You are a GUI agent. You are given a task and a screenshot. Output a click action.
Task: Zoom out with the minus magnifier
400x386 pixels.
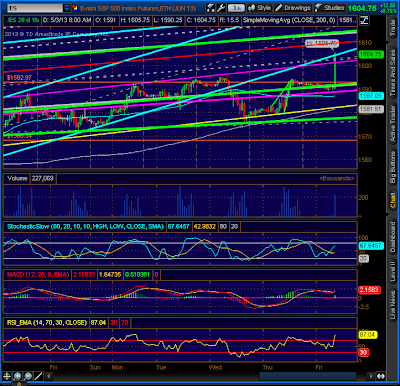pyautogui.click(x=28, y=376)
